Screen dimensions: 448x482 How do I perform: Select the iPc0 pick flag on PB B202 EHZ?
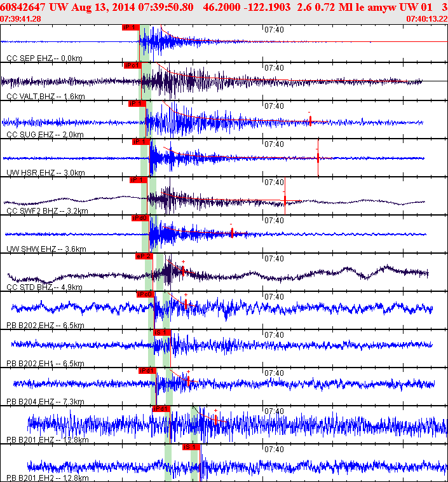coord(146,294)
